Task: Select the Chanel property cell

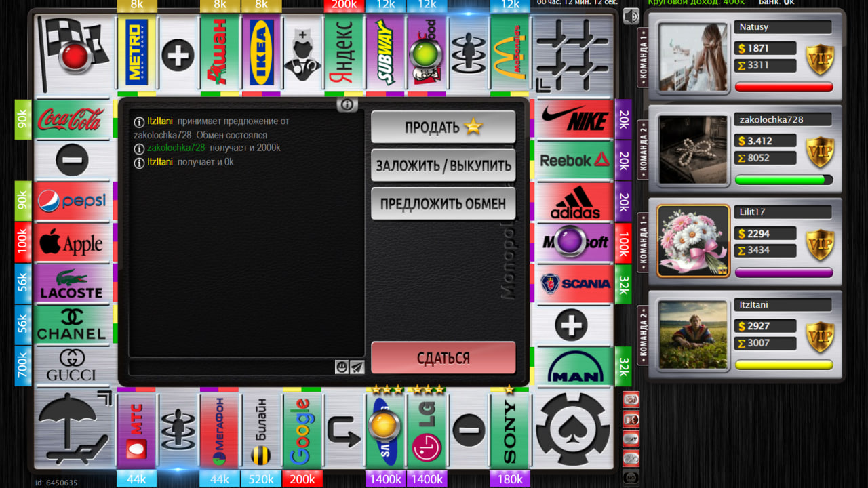Action: click(73, 325)
